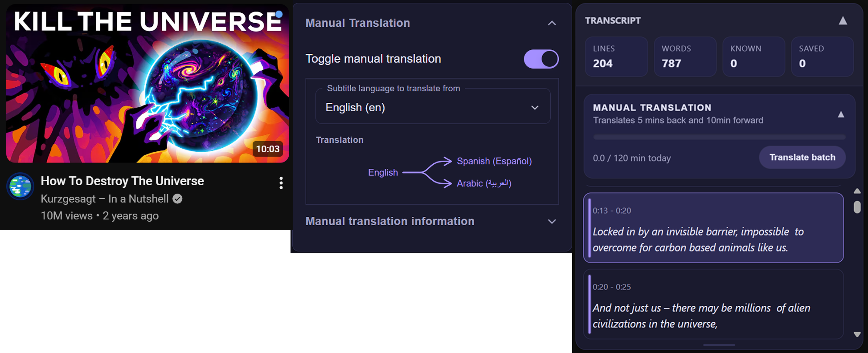Screen dimensions: 868x353
Task: Click the 0.0 / 120 min today text
Action: (631, 158)
